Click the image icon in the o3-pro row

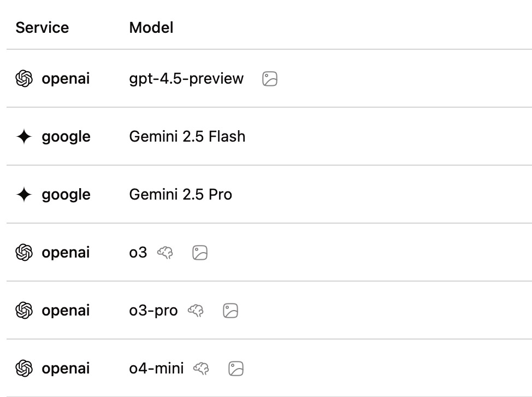pos(230,311)
